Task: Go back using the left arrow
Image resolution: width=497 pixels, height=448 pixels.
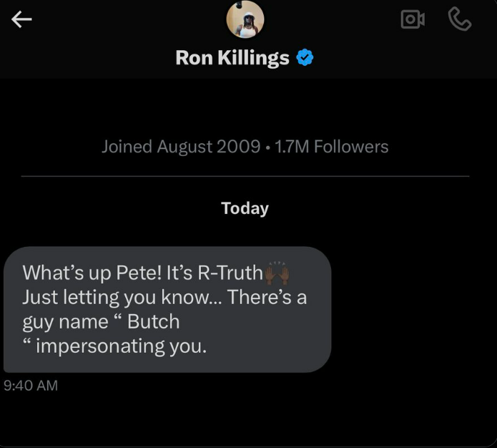Action: click(x=22, y=20)
